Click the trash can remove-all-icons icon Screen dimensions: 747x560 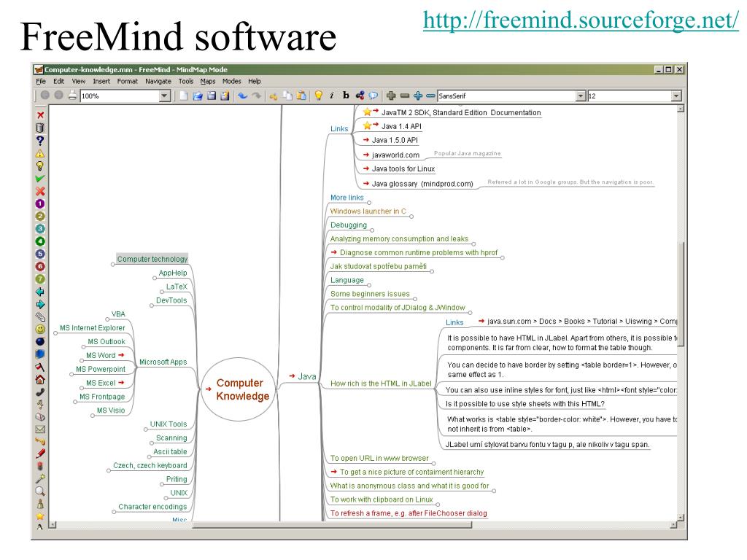[40, 128]
